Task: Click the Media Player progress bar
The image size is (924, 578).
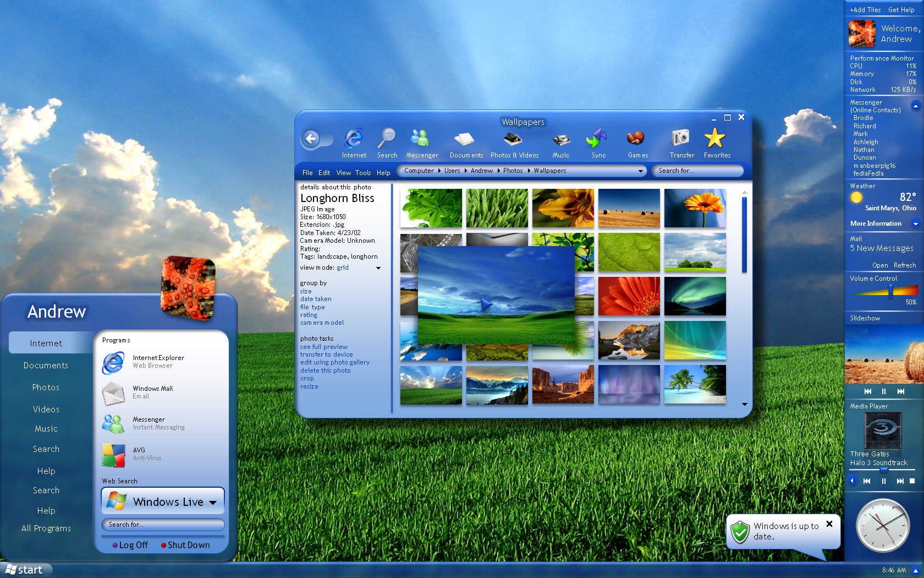Action: [x=883, y=470]
